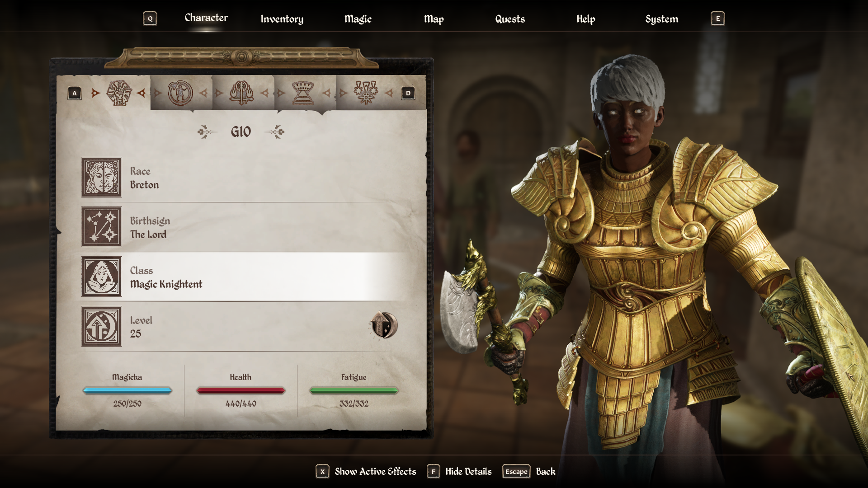
Task: Open the factions tab with crown icon
Action: click(303, 93)
